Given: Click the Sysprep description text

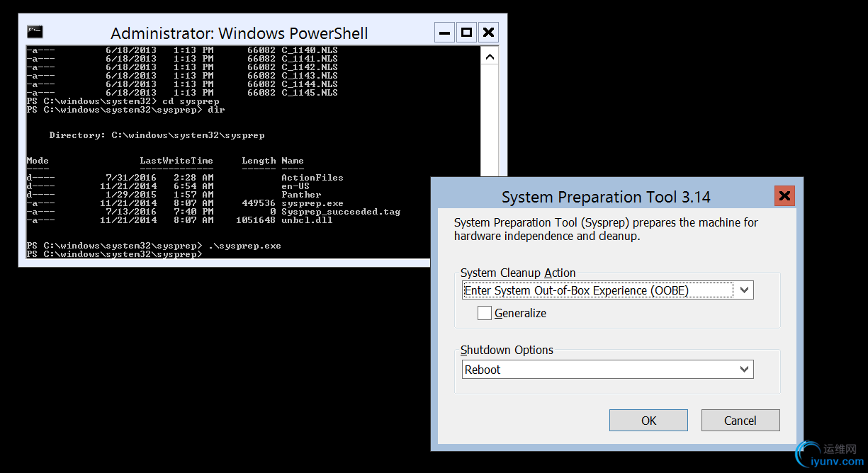Looking at the screenshot, I should 606,229.
